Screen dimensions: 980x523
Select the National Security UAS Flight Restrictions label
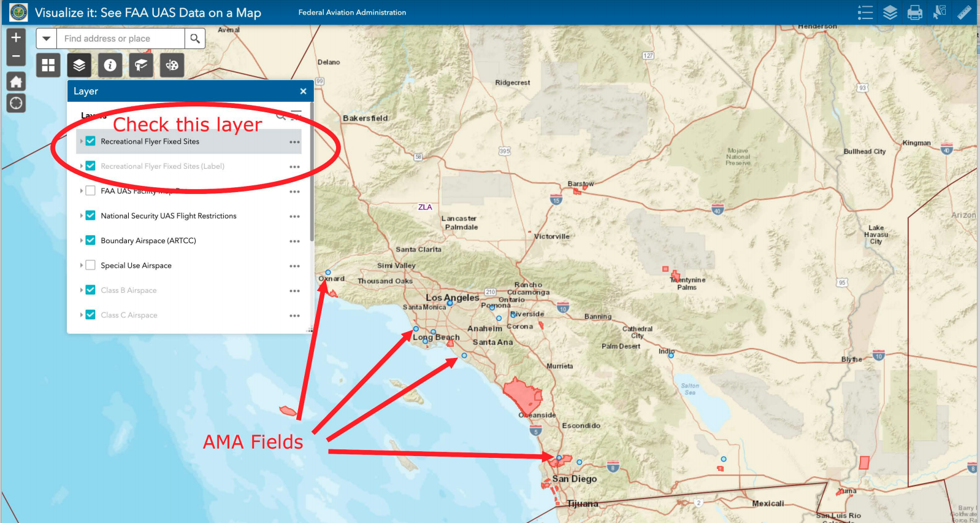[x=169, y=216]
